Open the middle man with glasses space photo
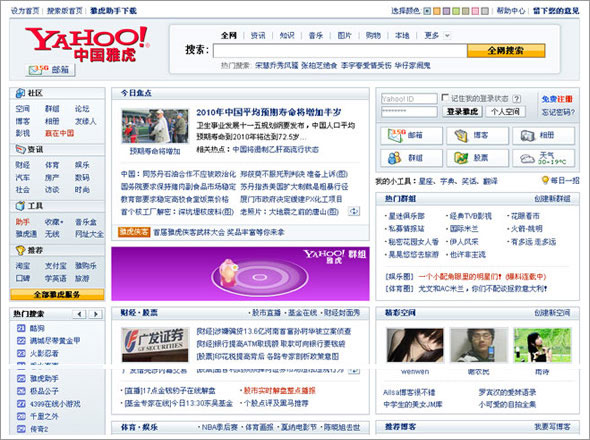590x440 pixels. [x=479, y=345]
